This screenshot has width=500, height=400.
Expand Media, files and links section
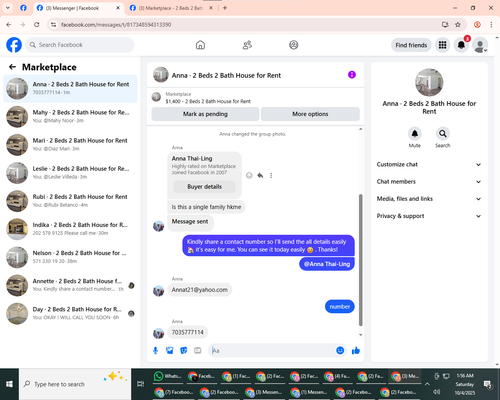429,199
